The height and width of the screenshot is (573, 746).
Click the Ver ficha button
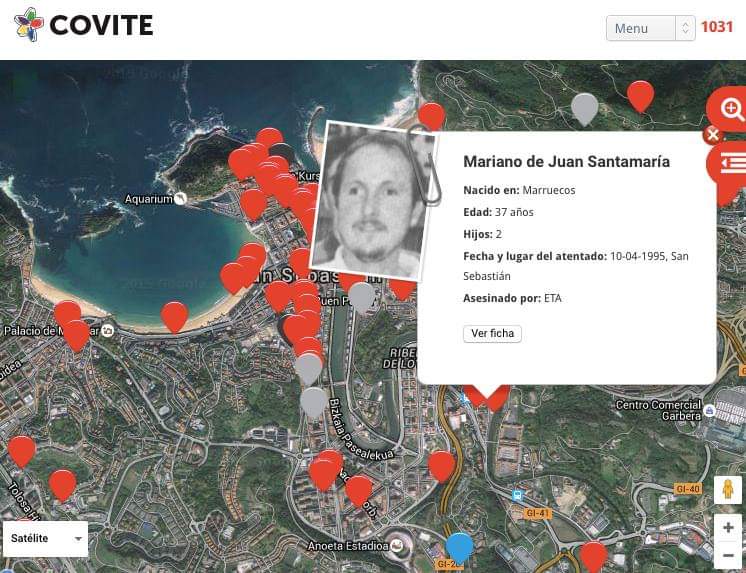492,334
